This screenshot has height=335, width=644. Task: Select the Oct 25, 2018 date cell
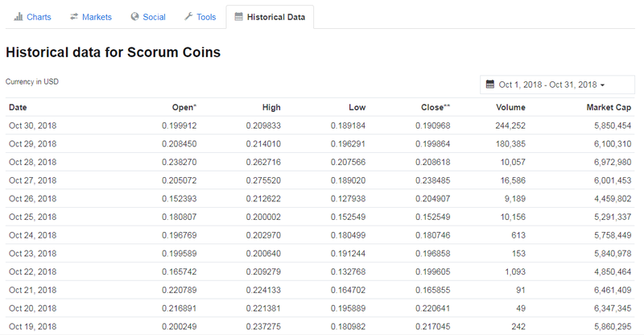[33, 217]
